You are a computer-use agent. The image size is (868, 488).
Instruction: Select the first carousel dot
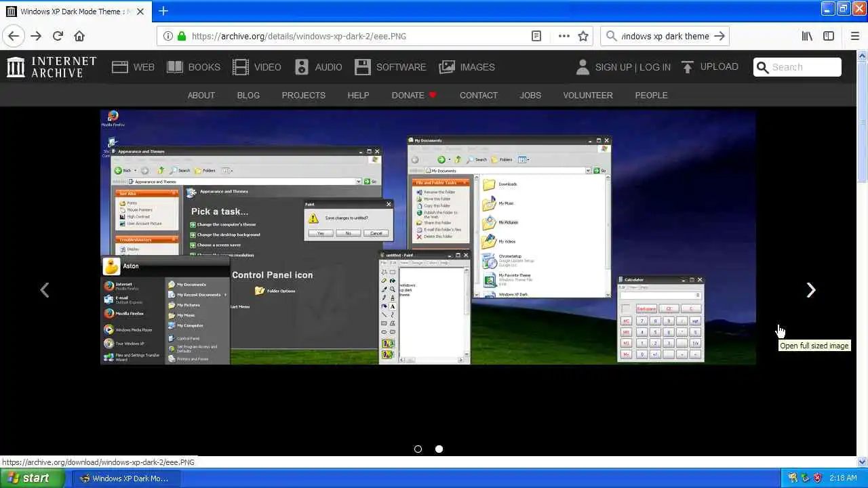click(x=418, y=449)
